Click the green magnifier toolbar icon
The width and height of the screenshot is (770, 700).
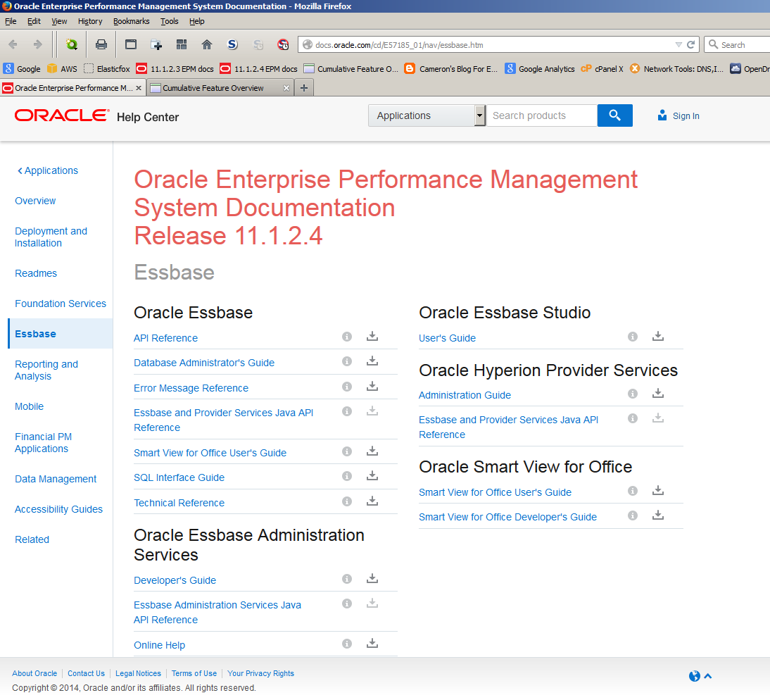pos(72,44)
